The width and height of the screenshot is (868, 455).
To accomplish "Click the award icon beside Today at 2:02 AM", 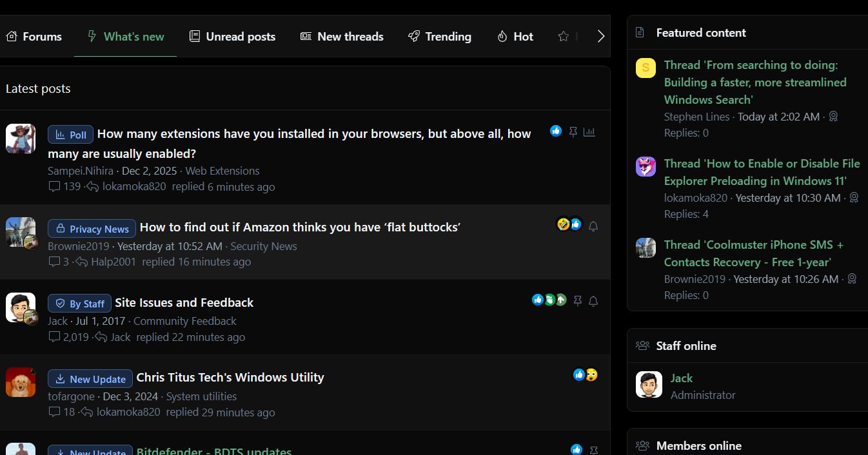I will point(833,117).
